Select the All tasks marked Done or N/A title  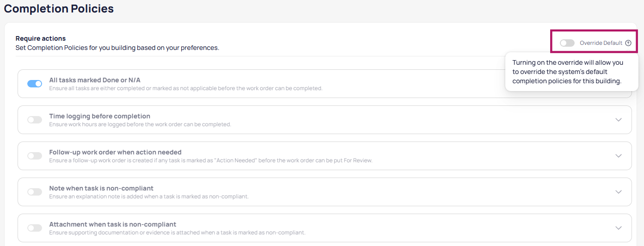[x=95, y=80]
